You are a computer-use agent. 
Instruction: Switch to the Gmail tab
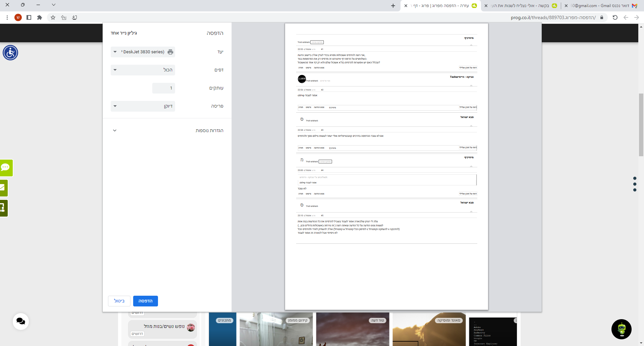(x=602, y=6)
